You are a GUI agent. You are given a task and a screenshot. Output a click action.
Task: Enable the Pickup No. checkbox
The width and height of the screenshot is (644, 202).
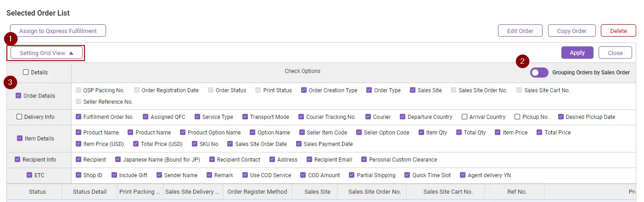(517, 117)
